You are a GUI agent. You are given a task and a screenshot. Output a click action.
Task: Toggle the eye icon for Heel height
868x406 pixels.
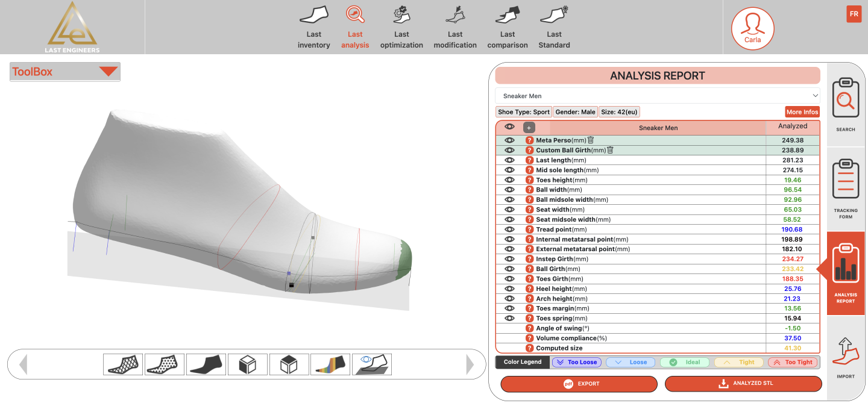pos(509,289)
